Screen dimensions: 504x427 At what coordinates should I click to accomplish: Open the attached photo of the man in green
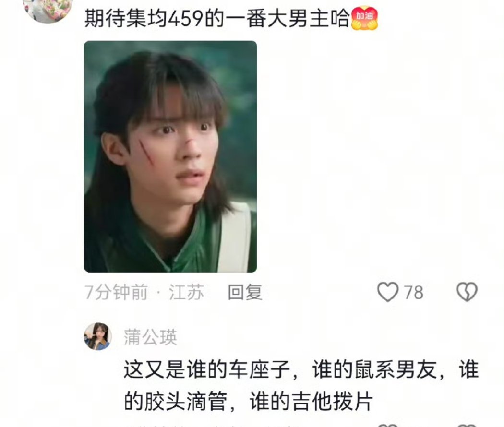(x=170, y=156)
